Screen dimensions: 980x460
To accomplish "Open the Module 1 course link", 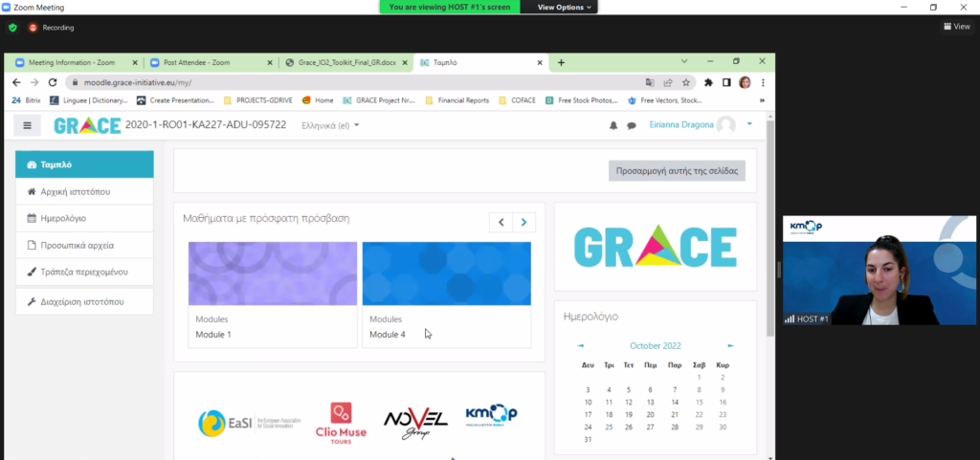I will pos(213,335).
